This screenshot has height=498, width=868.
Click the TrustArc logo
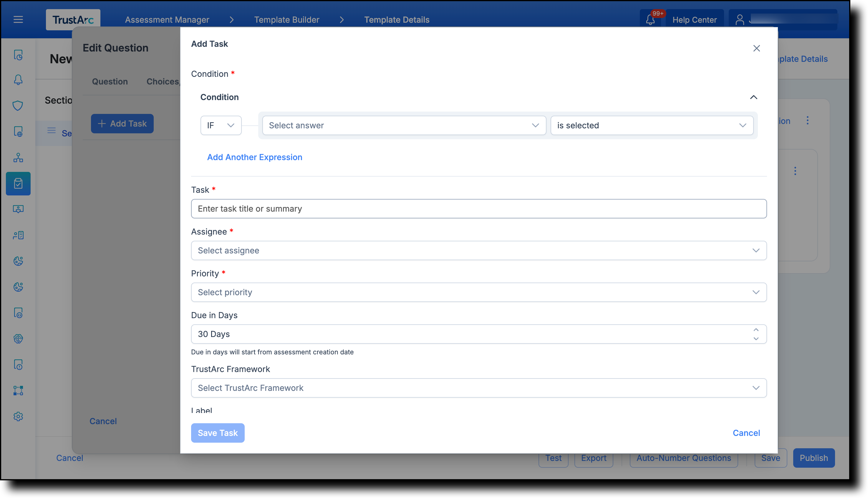[73, 19]
